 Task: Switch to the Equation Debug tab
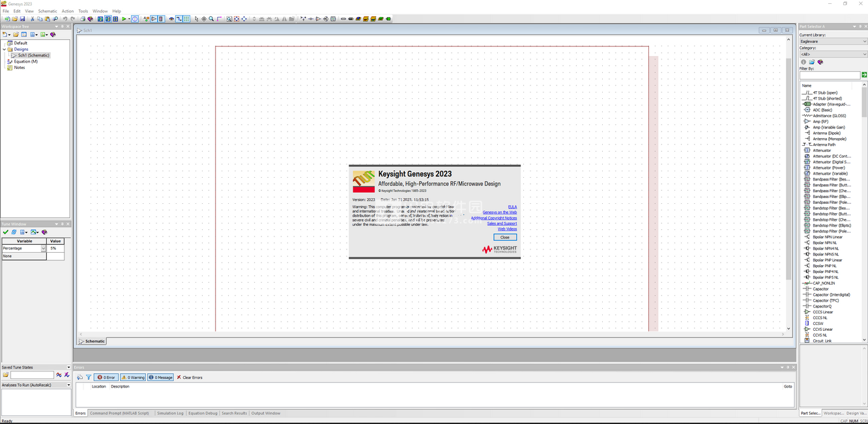coord(203,413)
